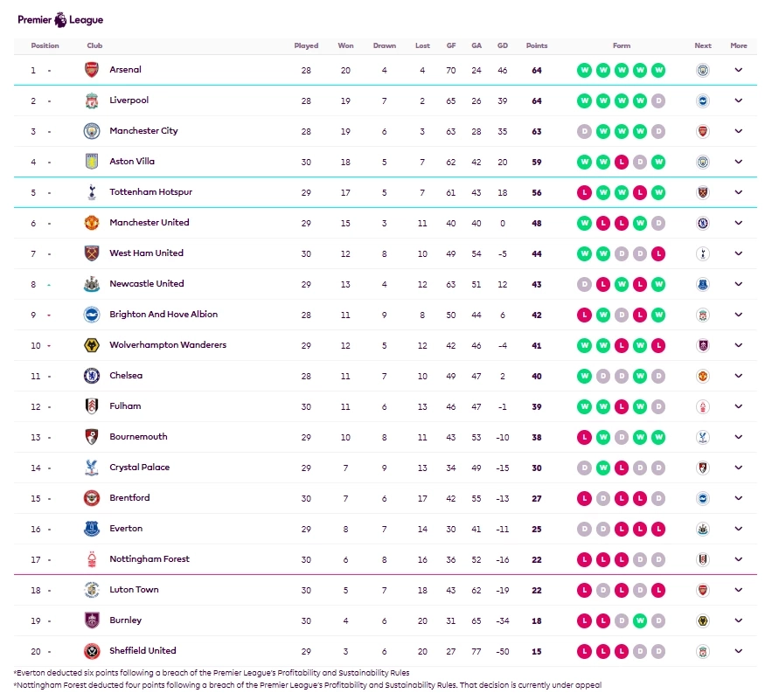This screenshot has height=700, width=772.
Task: Click the Points column header
Action: pos(536,45)
